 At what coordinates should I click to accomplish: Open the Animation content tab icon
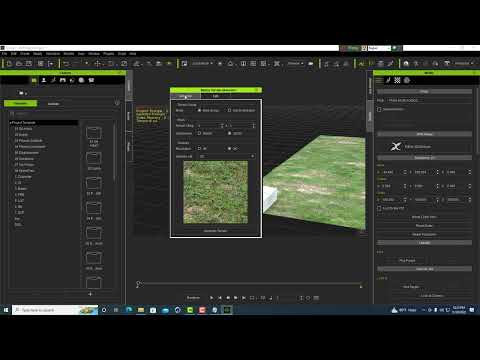tap(53, 80)
